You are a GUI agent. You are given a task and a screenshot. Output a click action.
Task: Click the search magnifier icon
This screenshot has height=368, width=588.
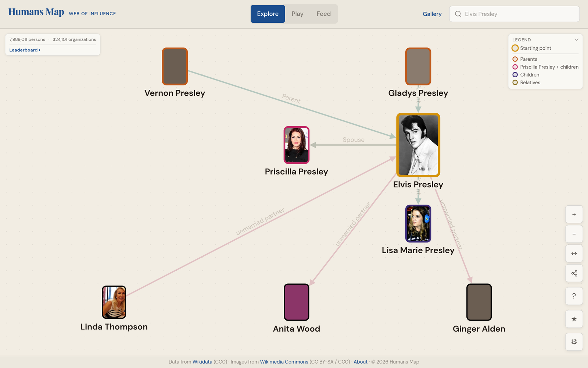tap(458, 14)
